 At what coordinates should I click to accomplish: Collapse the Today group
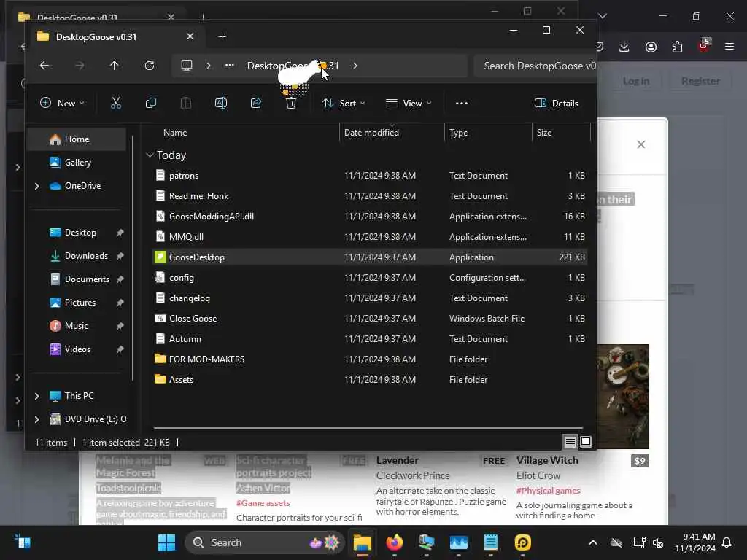[150, 155]
